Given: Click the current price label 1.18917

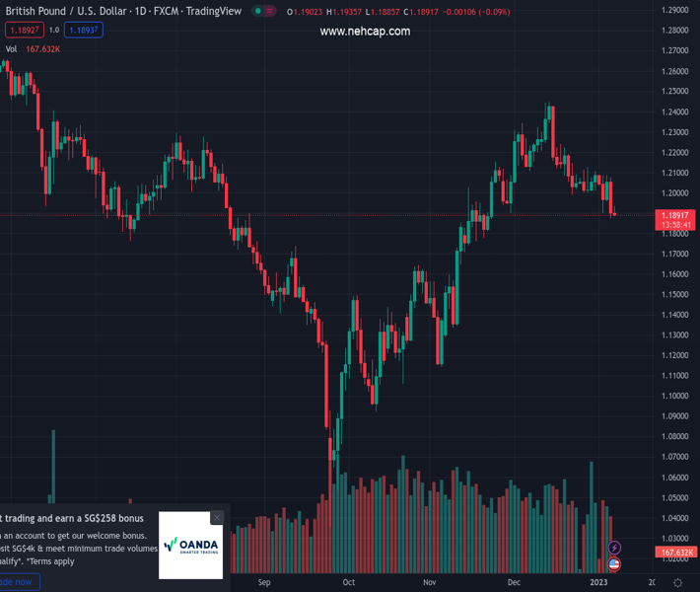Looking at the screenshot, I should [x=679, y=214].
